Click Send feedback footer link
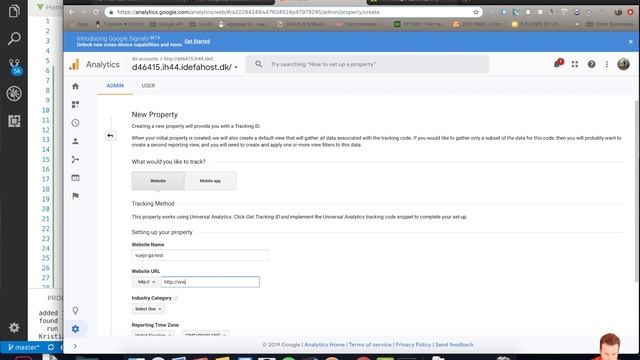 tap(454, 345)
